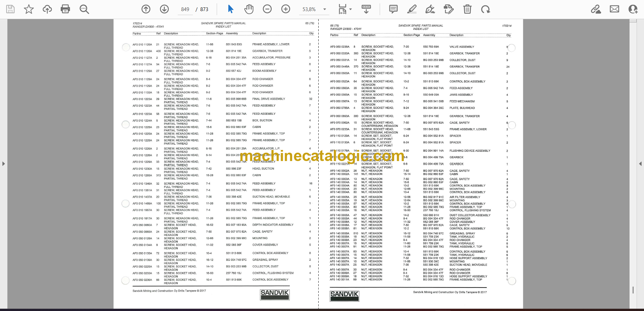Go to the next page

(x=164, y=9)
